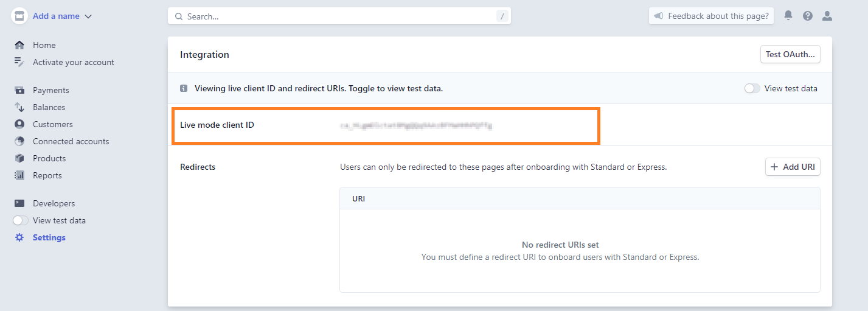The image size is (868, 311).
Task: Open the notifications bell icon
Action: point(788,16)
